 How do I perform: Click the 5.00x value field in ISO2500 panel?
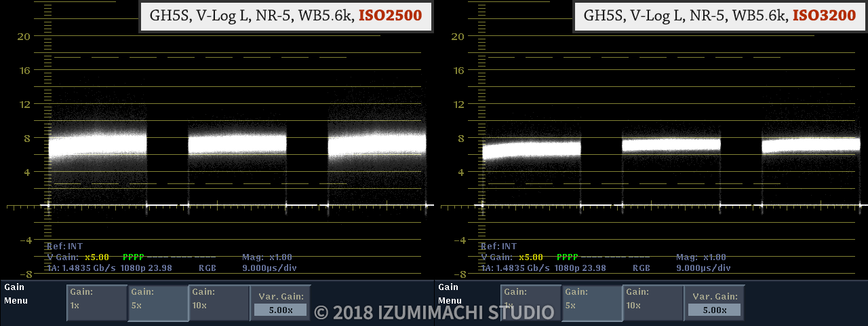[x=280, y=310]
